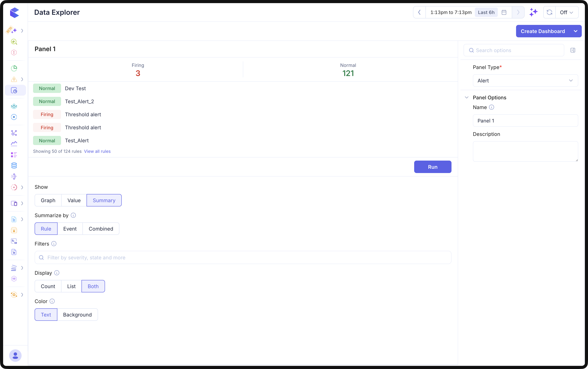Set Summarize by to Combined
This screenshot has width=588, height=369.
[101, 229]
